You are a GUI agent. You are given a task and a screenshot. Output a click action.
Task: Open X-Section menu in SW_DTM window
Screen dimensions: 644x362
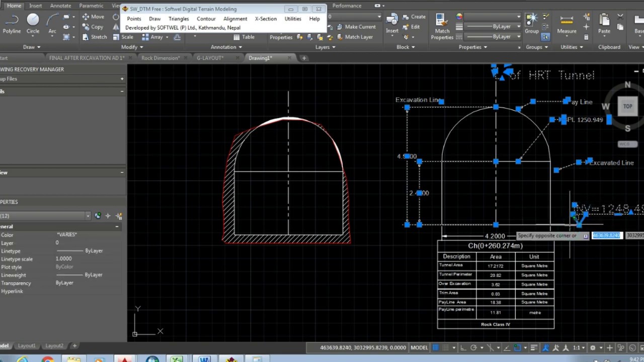(x=266, y=19)
